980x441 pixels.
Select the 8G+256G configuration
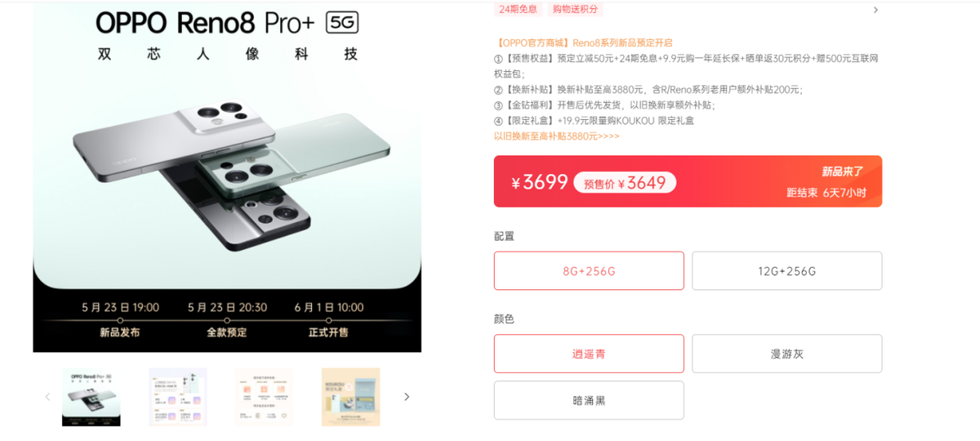point(589,270)
